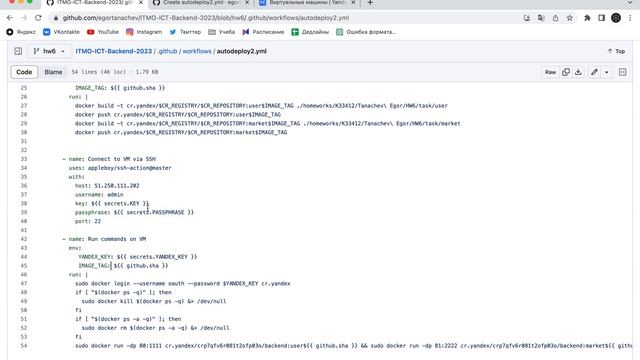
Task: Switch to the Blame view
Action: click(53, 72)
